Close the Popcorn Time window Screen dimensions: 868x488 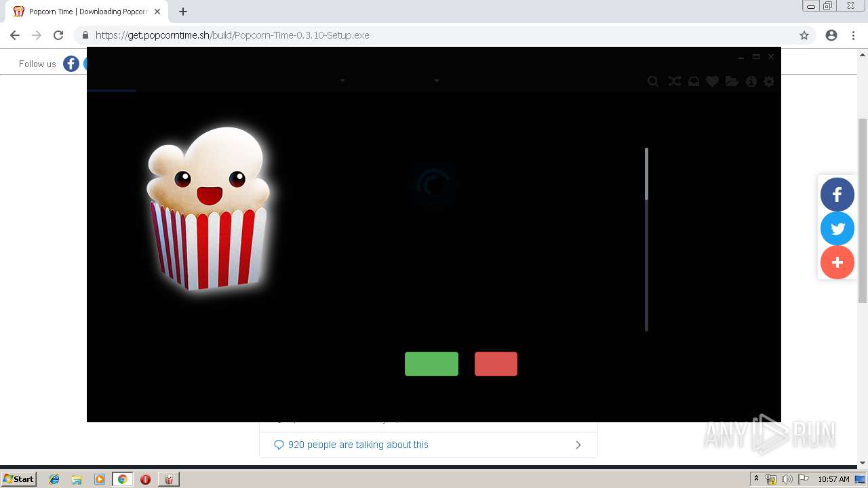(771, 57)
